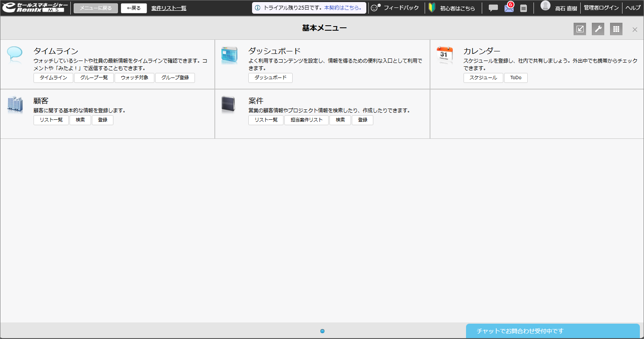Open 初心者はこちら guide

[x=457, y=8]
